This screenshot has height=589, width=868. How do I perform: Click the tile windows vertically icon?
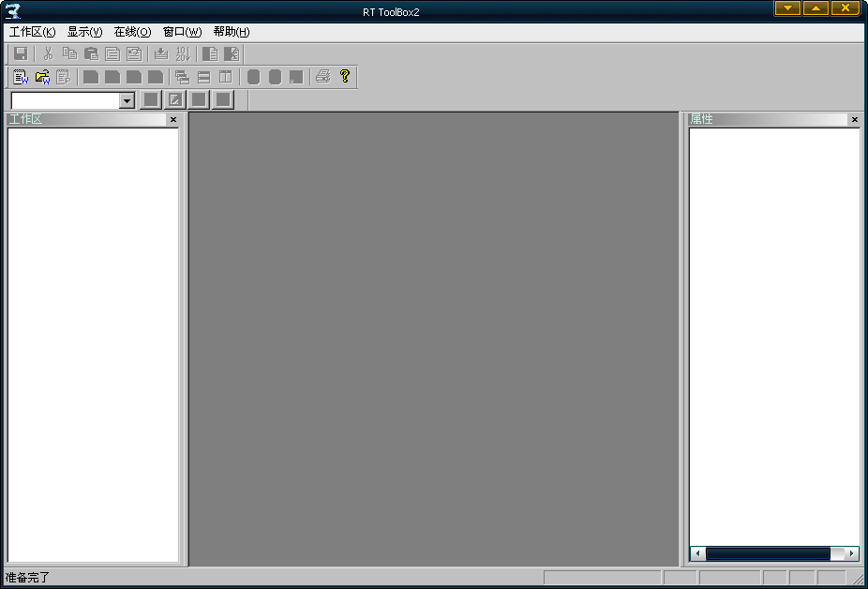(x=225, y=77)
